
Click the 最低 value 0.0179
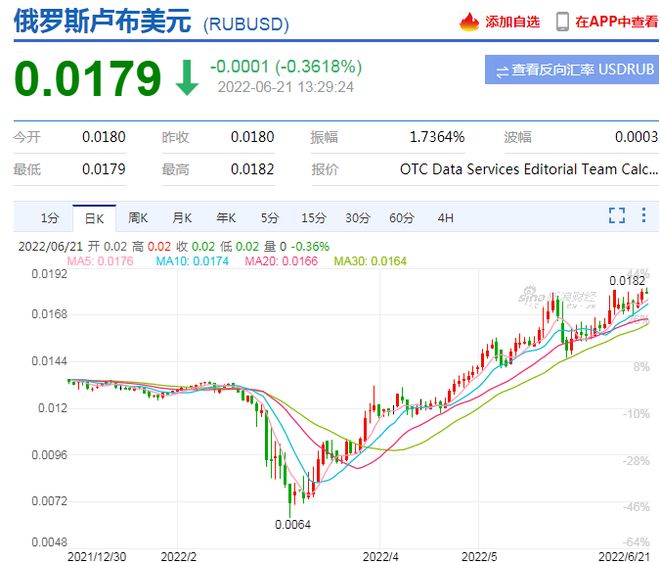tap(104, 169)
